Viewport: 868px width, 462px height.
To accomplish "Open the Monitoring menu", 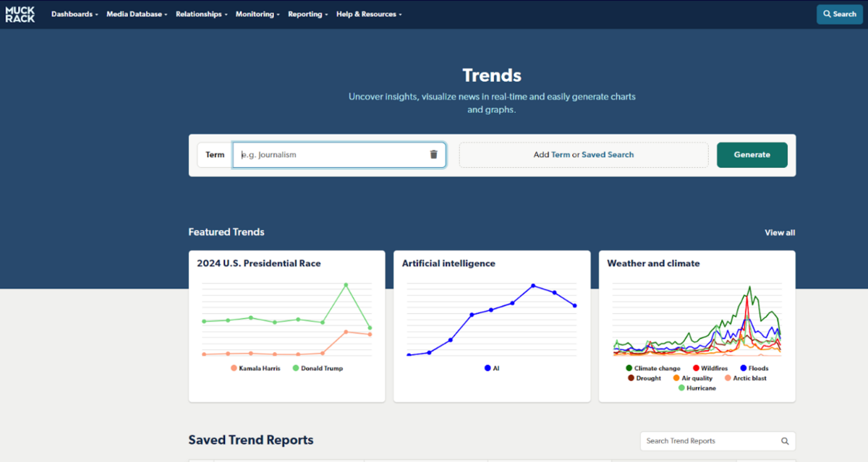I will pos(258,14).
